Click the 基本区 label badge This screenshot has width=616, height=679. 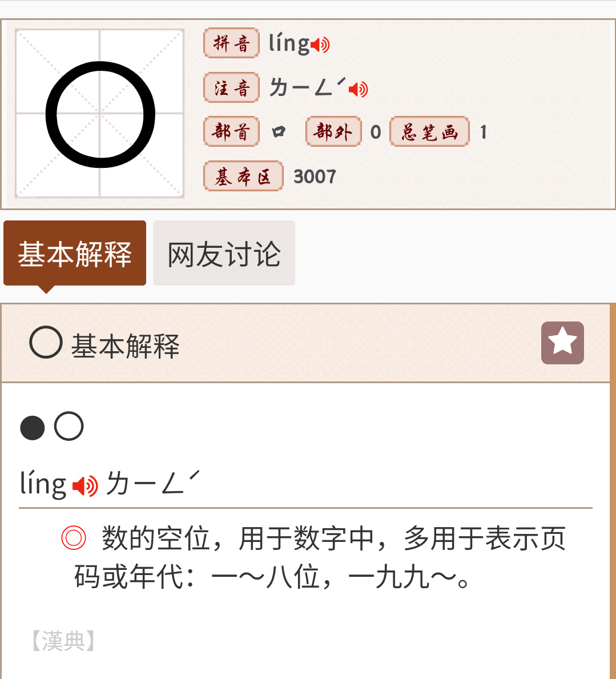[243, 176]
